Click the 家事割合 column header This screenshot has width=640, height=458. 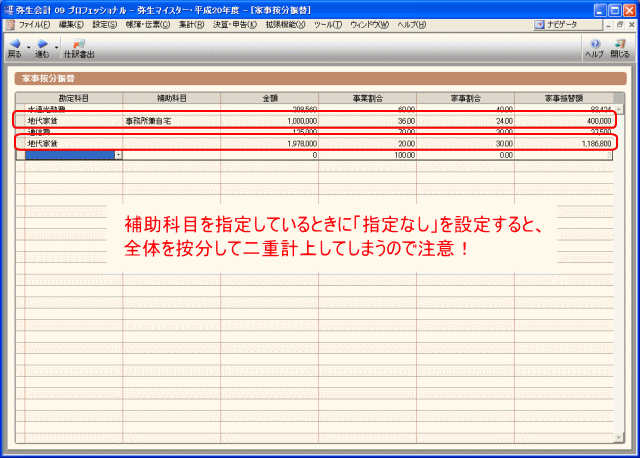point(465,98)
